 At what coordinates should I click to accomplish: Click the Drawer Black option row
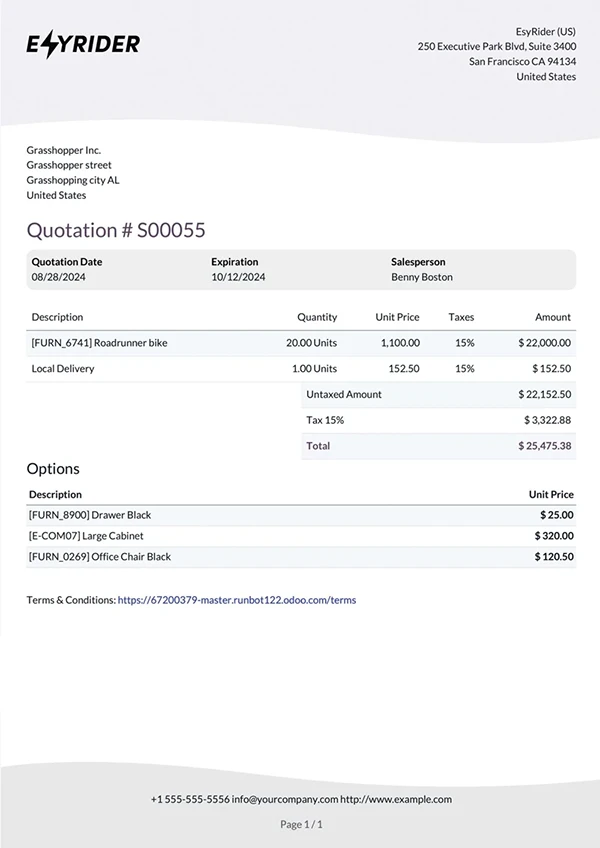tap(91, 515)
